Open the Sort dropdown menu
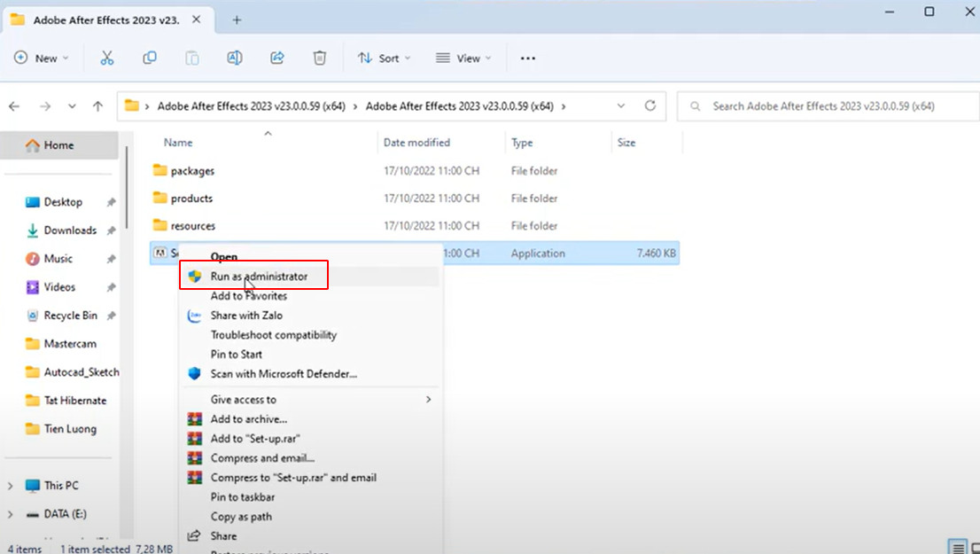This screenshot has height=554, width=980. pyautogui.click(x=384, y=58)
